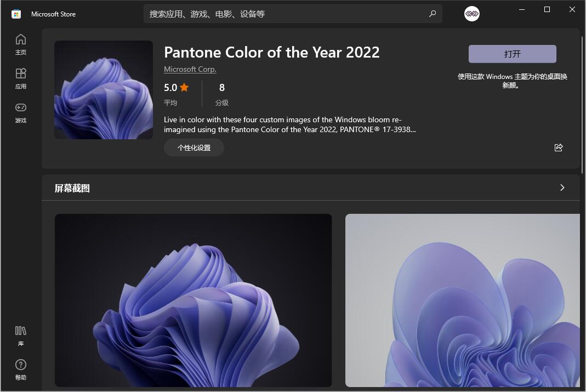
Task: Open the Games (游戏) section
Action: (x=20, y=112)
